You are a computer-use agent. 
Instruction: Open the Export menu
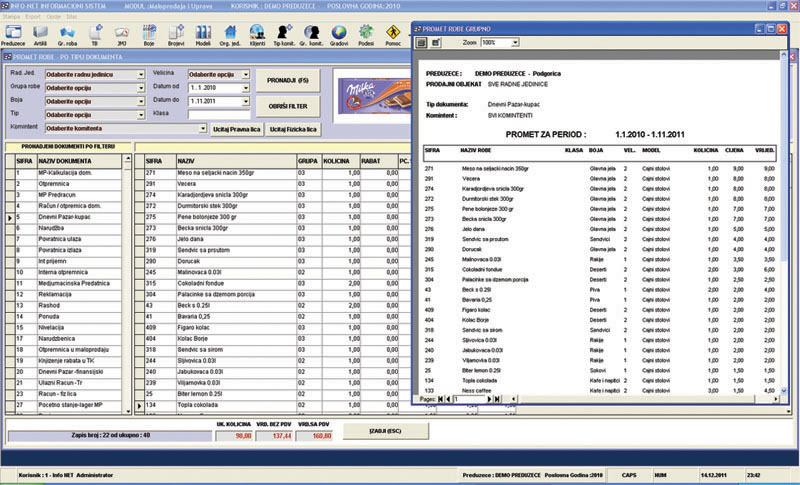click(x=33, y=17)
